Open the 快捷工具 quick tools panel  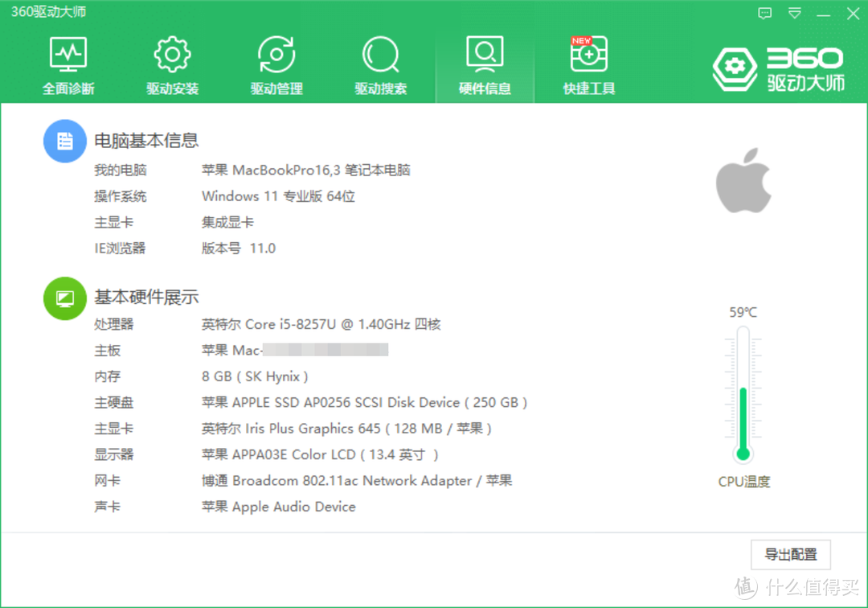[588, 64]
